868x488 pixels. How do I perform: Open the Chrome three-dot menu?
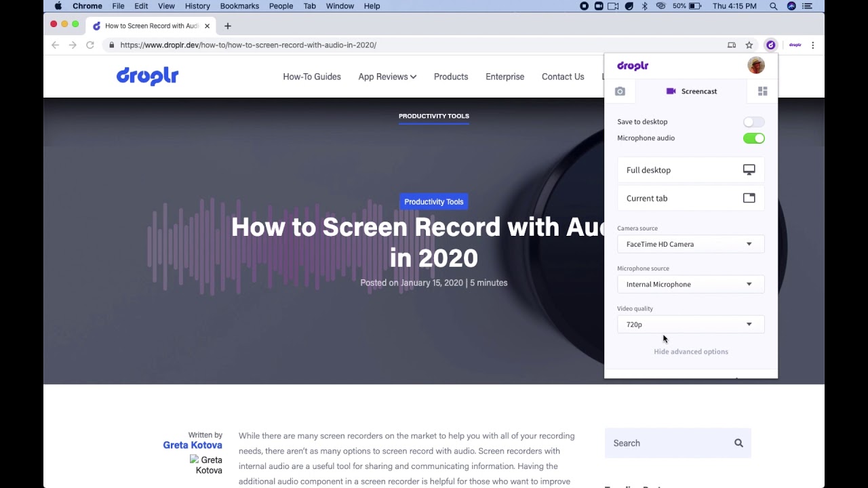(812, 45)
